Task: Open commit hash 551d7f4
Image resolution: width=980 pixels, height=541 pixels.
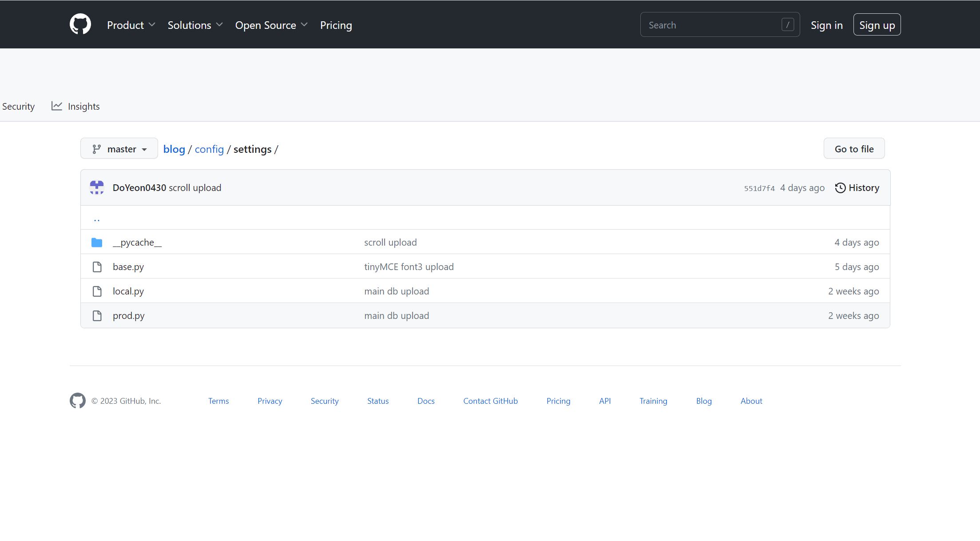Action: [x=759, y=188]
